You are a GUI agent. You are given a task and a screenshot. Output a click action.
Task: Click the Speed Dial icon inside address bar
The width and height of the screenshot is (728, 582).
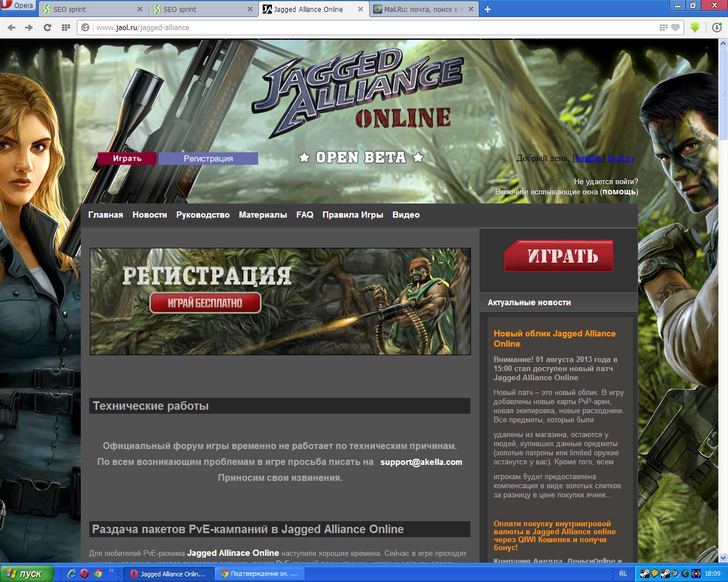pos(663,27)
